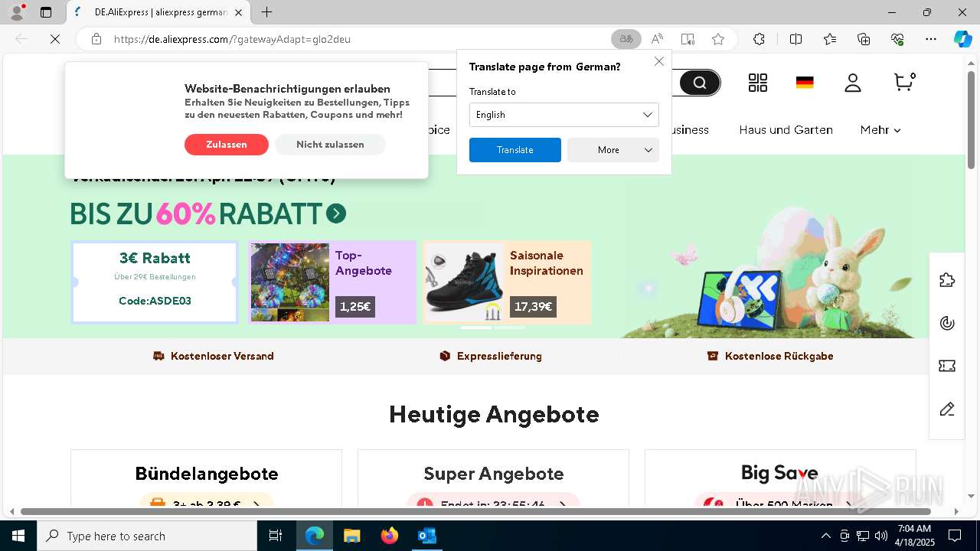
Task: Open Split screen view
Action: pos(795,39)
